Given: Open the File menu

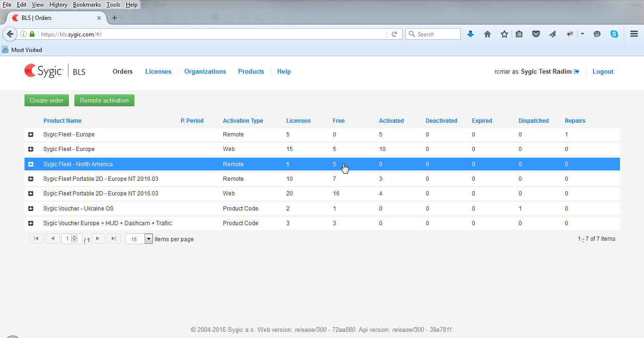Looking at the screenshot, I should pos(7,5).
